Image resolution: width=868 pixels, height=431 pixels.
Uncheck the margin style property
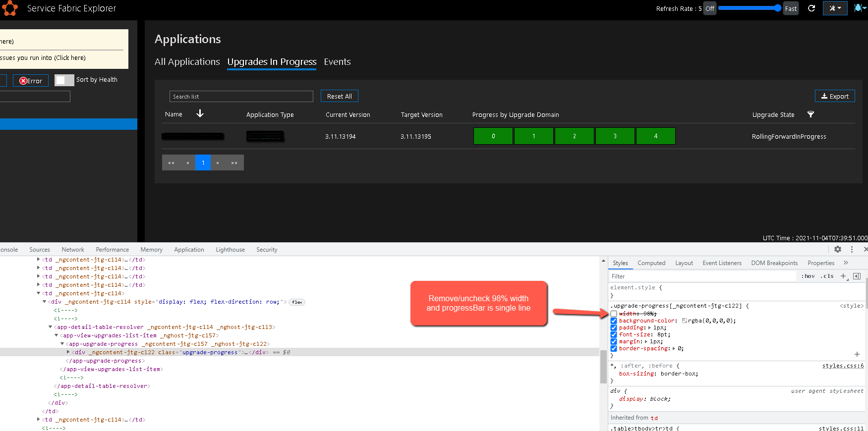(x=614, y=341)
